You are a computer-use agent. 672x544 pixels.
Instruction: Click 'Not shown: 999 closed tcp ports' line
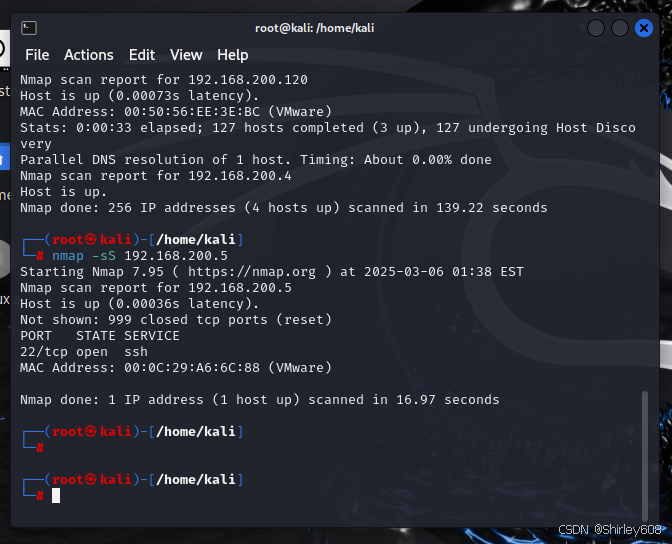tap(176, 320)
